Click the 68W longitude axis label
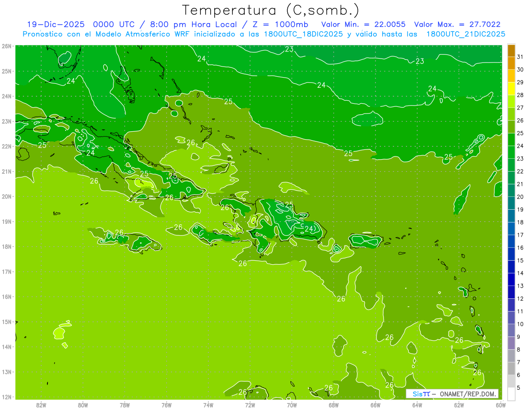Image resolution: width=532 pixels, height=411 pixels. pos(334,405)
